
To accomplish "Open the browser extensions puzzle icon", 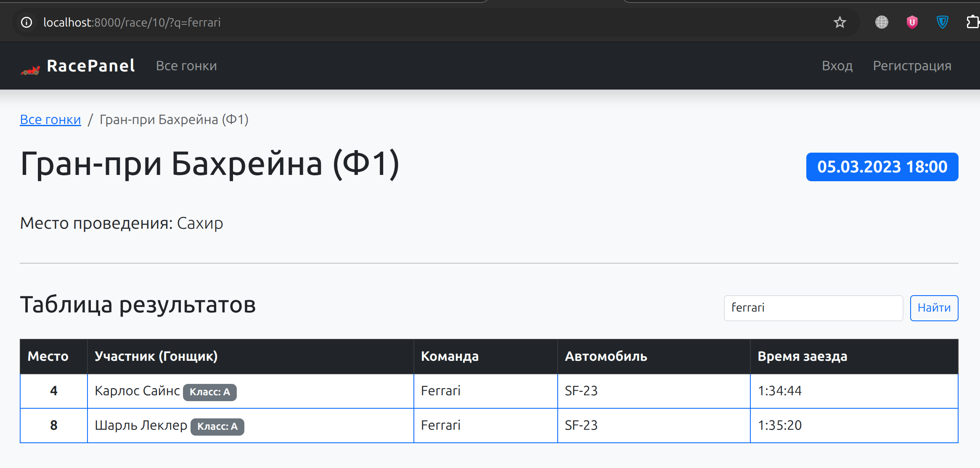I will (x=973, y=21).
